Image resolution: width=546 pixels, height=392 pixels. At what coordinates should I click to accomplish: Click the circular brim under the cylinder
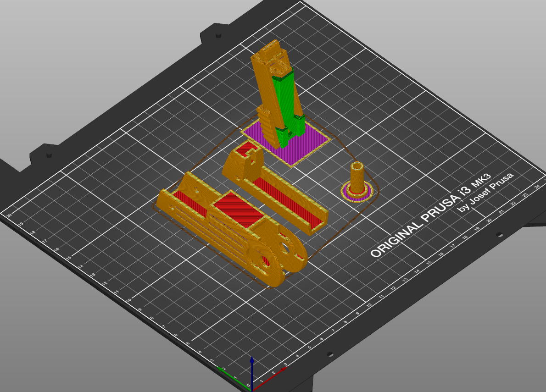click(357, 193)
